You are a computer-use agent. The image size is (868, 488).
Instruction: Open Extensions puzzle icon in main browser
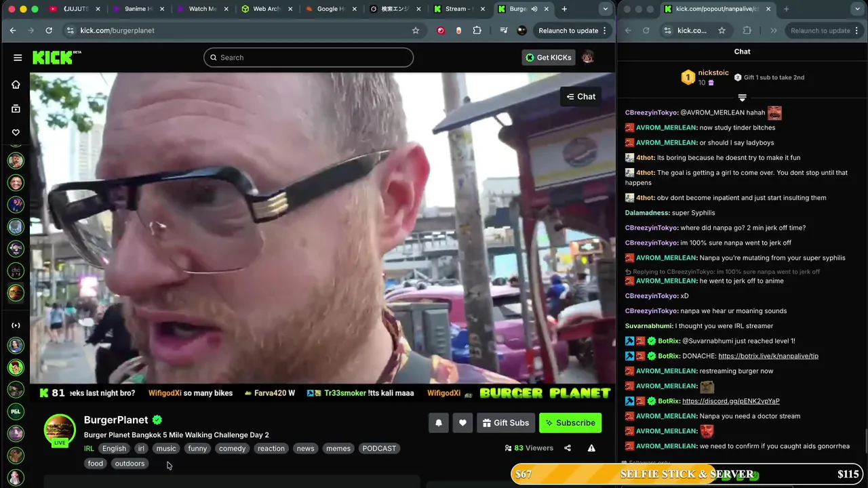coord(477,30)
